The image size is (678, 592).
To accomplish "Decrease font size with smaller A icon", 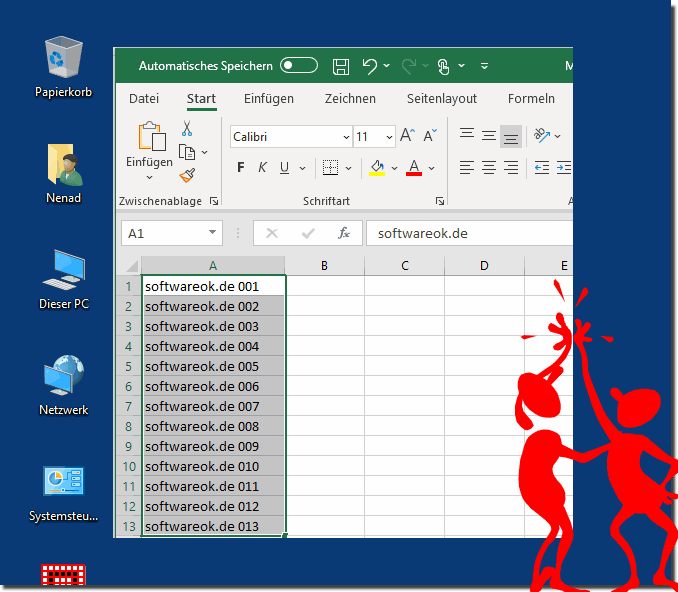I will [x=430, y=136].
